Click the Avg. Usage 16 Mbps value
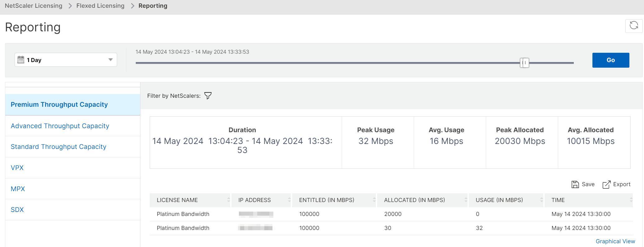 pyautogui.click(x=446, y=141)
